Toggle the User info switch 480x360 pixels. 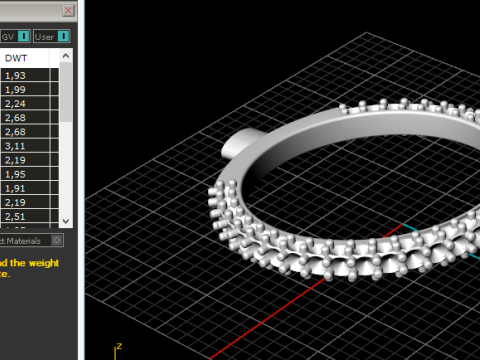pos(63,36)
